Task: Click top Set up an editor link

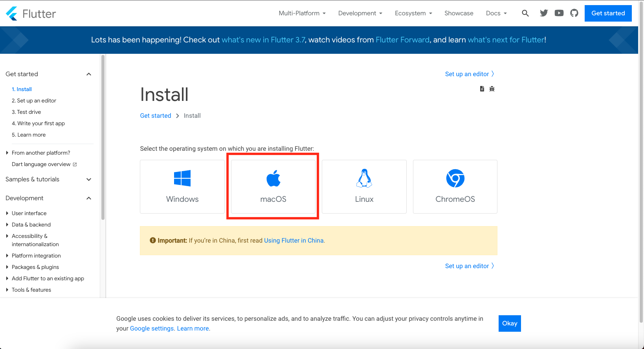Action: [470, 74]
